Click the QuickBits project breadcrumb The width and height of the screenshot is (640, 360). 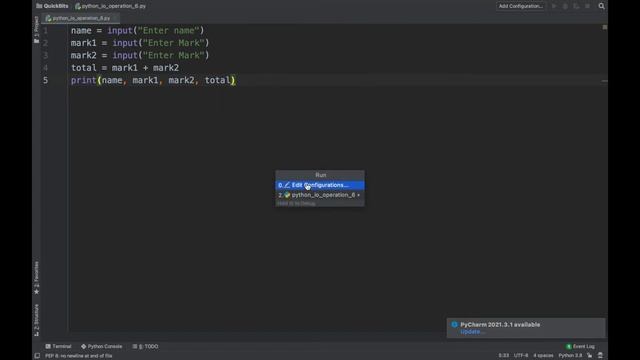click(56, 6)
